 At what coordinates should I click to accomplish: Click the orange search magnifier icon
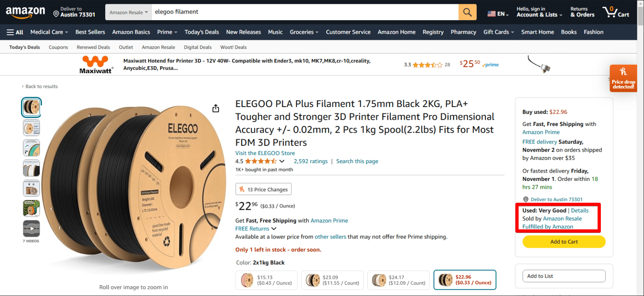point(467,12)
